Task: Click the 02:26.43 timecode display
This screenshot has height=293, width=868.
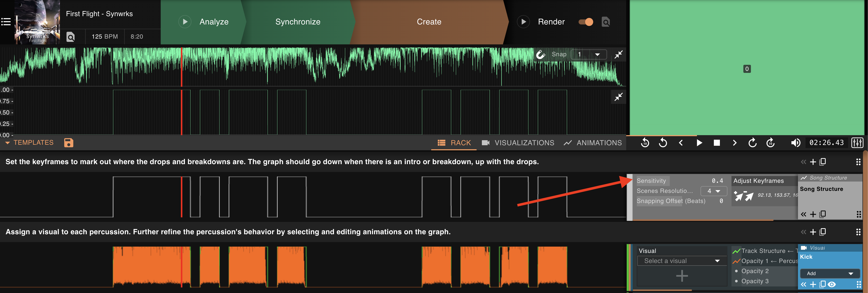Action: [x=826, y=143]
